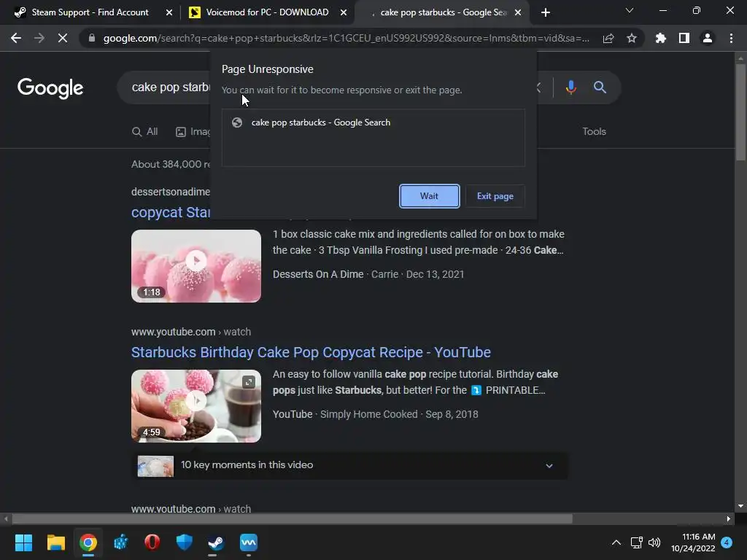Viewport: 747px width, 560px height.
Task: Click the Google logo
Action: [x=50, y=87]
